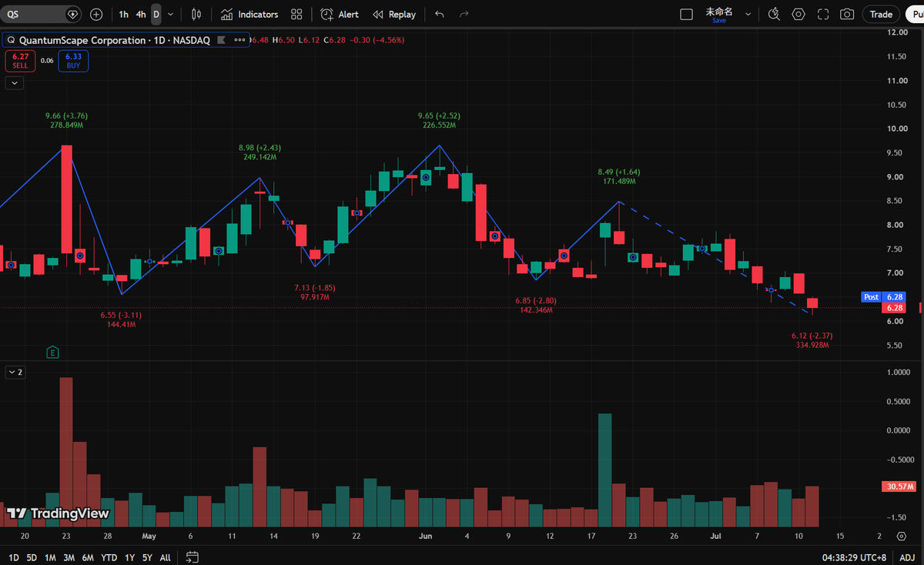Viewport: 924px width, 565px height.
Task: Click the green E earnings marker
Action: click(x=53, y=353)
